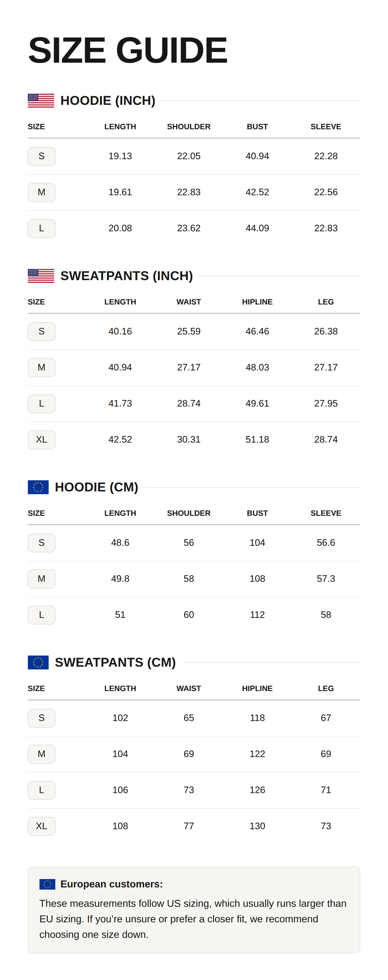Image resolution: width=388 pixels, height=980 pixels.
Task: Click the EU flag beside Sweatpants (CM)
Action: click(38, 662)
